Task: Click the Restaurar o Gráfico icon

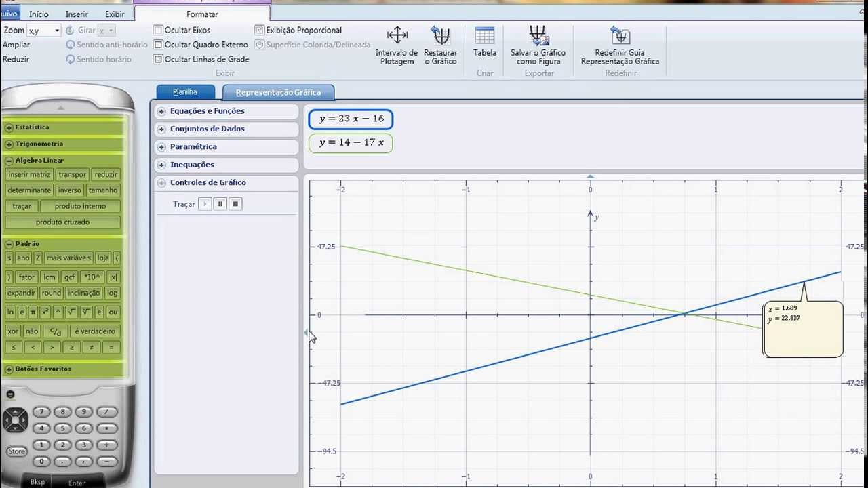Action: [440, 35]
